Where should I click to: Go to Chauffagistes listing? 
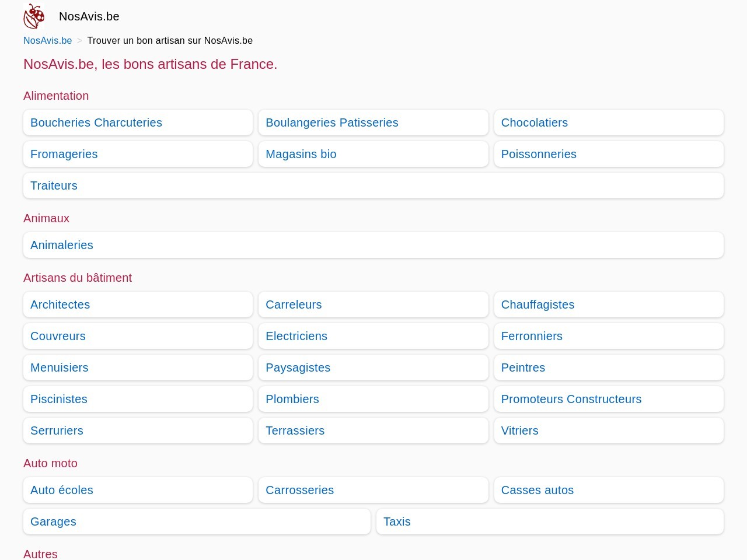pos(609,304)
